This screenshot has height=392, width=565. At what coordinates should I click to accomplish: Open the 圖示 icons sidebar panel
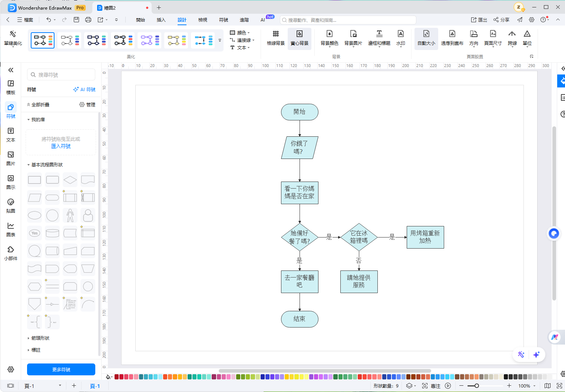tap(11, 182)
